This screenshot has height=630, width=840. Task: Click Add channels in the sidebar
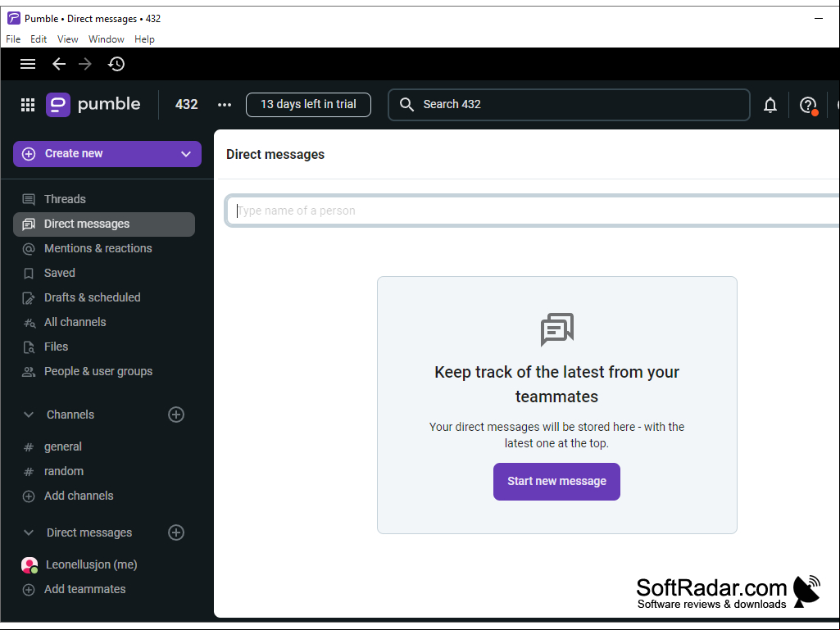tap(104, 496)
